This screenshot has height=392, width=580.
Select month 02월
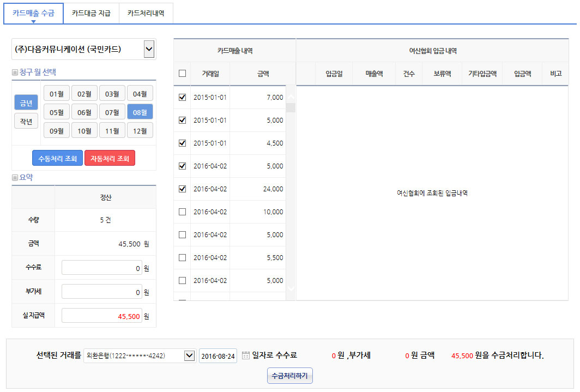coord(84,94)
